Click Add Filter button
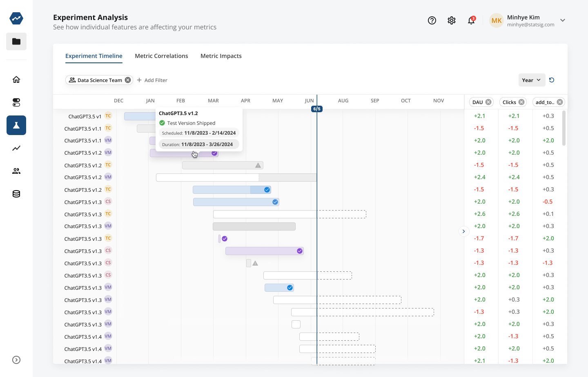 click(x=152, y=80)
